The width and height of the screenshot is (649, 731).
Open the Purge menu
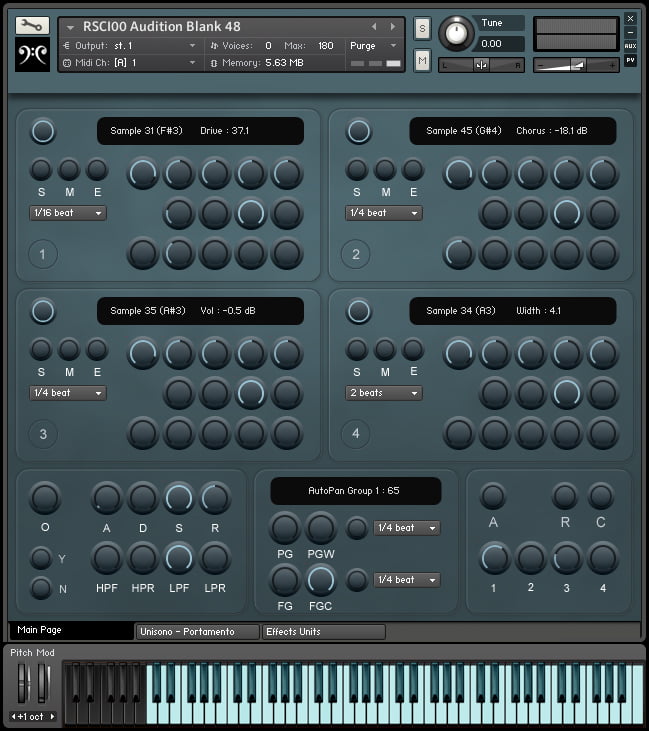(x=373, y=46)
